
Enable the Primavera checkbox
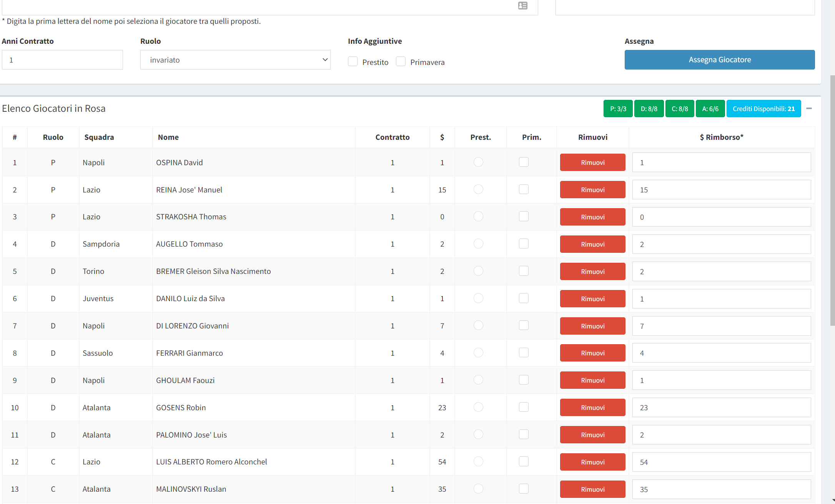pos(401,61)
